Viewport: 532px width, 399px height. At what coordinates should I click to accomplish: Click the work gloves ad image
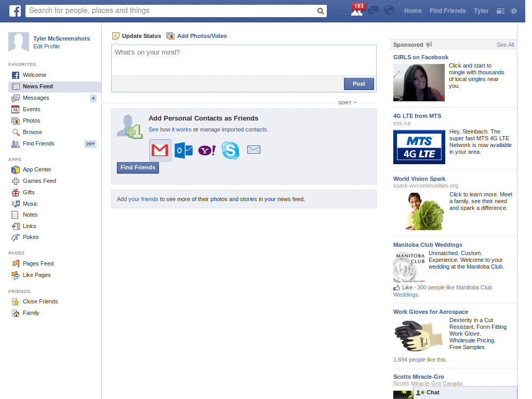(419, 335)
